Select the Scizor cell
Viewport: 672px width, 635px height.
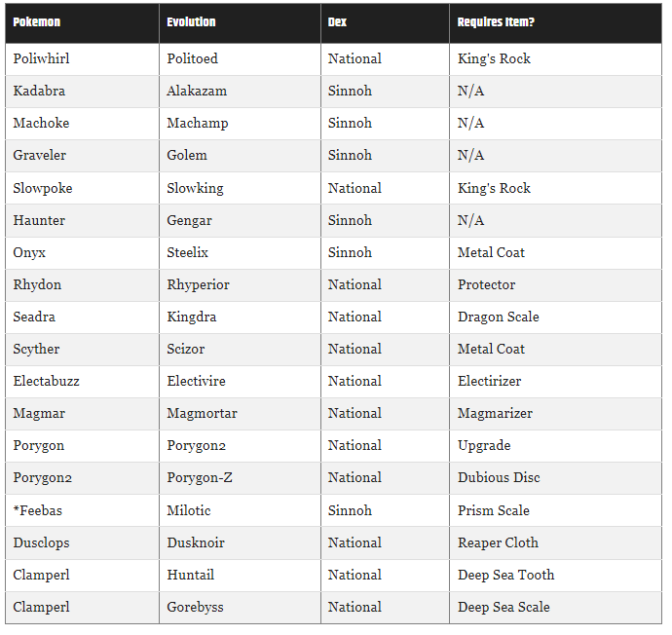coord(185,349)
